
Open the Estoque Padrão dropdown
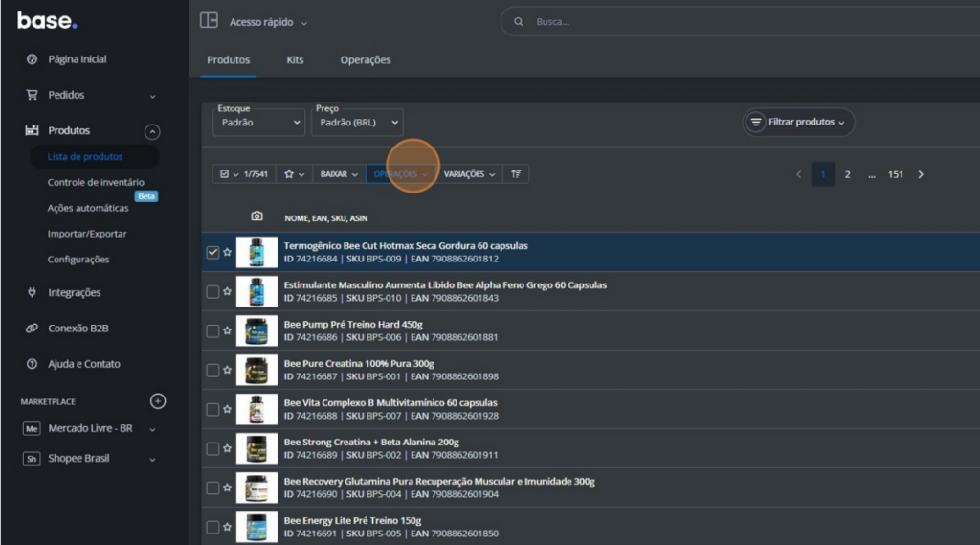click(258, 123)
